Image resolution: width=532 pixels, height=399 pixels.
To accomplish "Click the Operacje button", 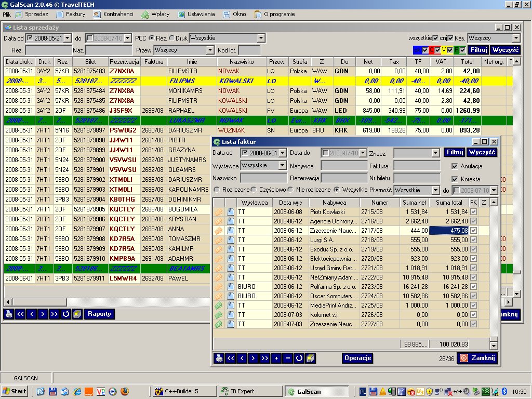I will tap(357, 358).
